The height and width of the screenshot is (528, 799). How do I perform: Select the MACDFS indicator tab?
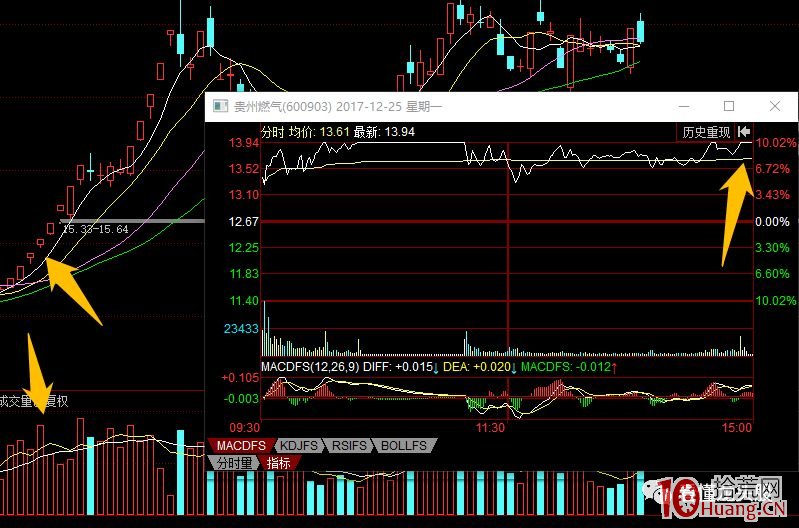241,445
